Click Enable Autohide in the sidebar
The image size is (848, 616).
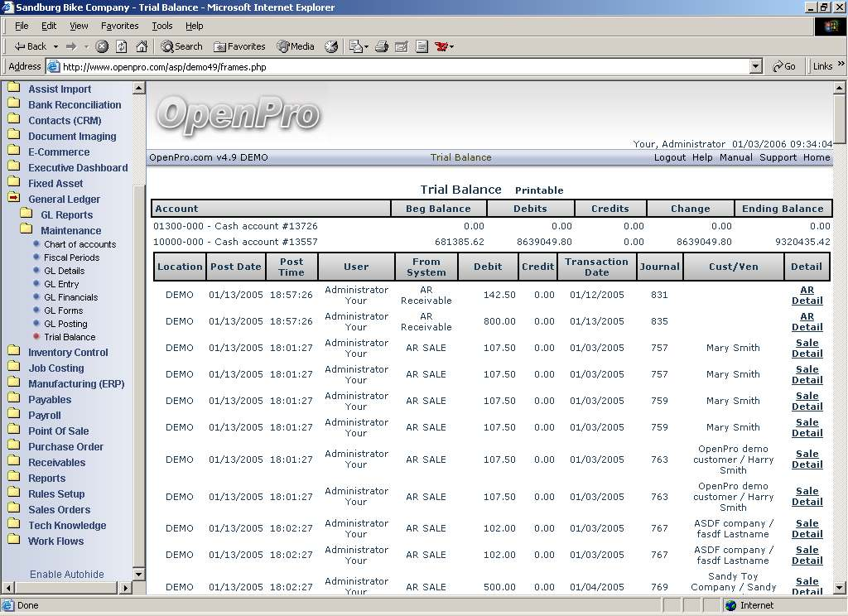pos(67,574)
